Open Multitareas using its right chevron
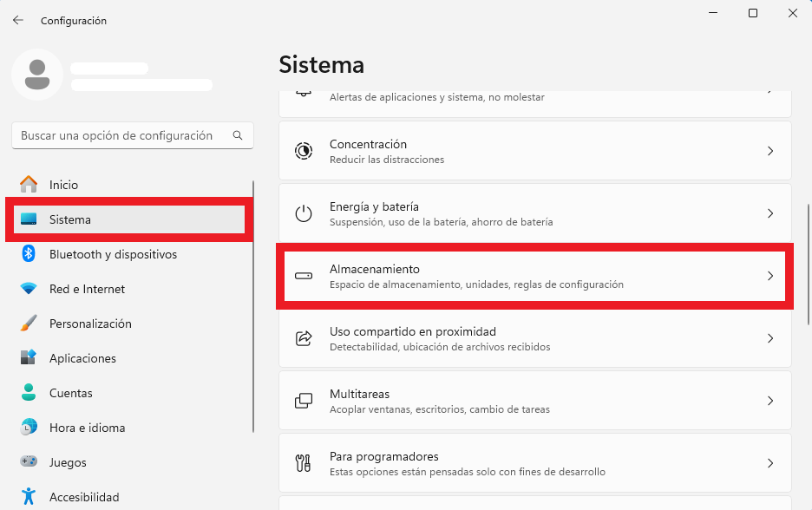 coord(770,401)
